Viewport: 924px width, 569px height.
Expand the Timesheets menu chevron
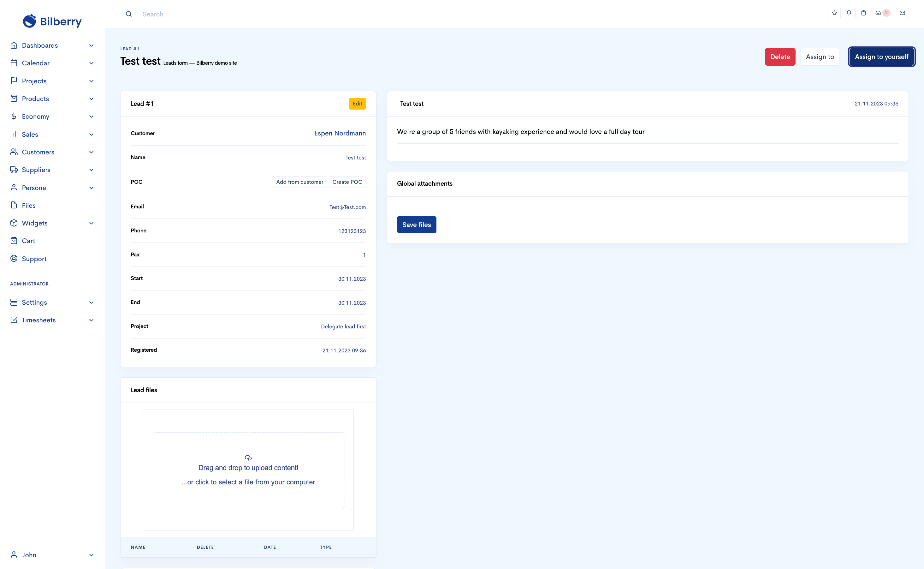click(91, 320)
